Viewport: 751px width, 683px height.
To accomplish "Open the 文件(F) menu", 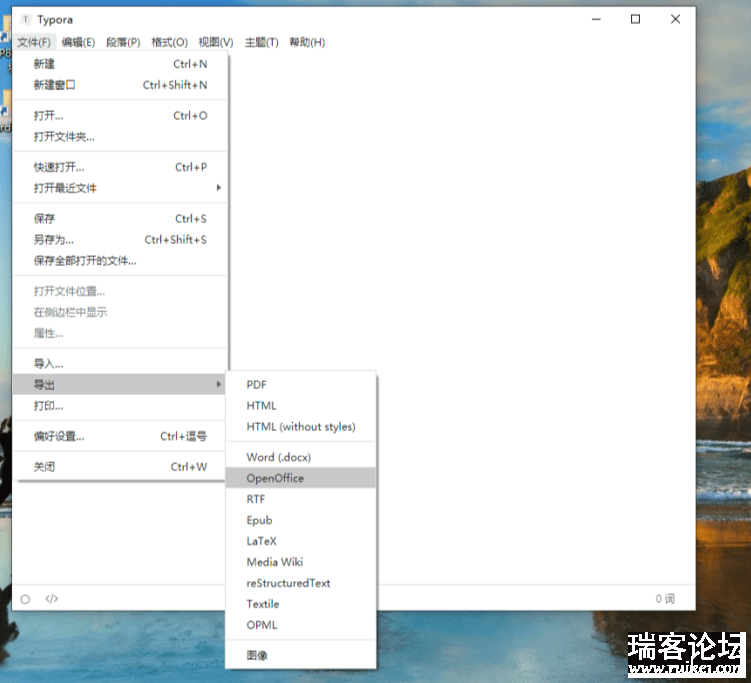I will click(x=34, y=42).
